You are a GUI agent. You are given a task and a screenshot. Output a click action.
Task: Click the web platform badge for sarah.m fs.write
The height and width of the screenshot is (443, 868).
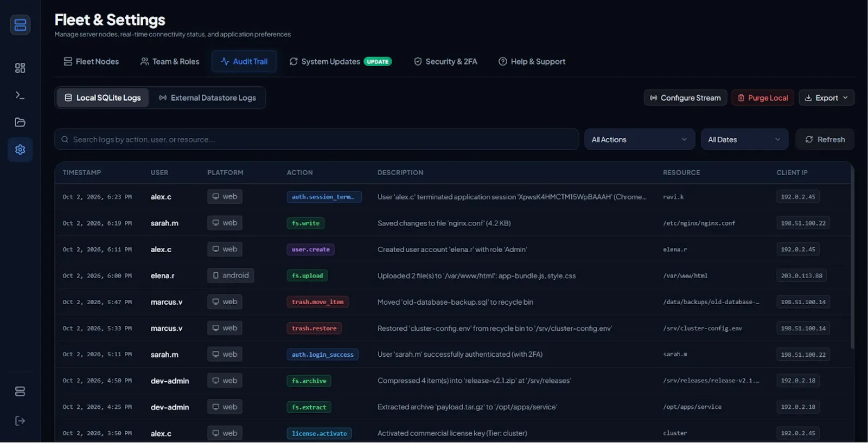click(225, 223)
